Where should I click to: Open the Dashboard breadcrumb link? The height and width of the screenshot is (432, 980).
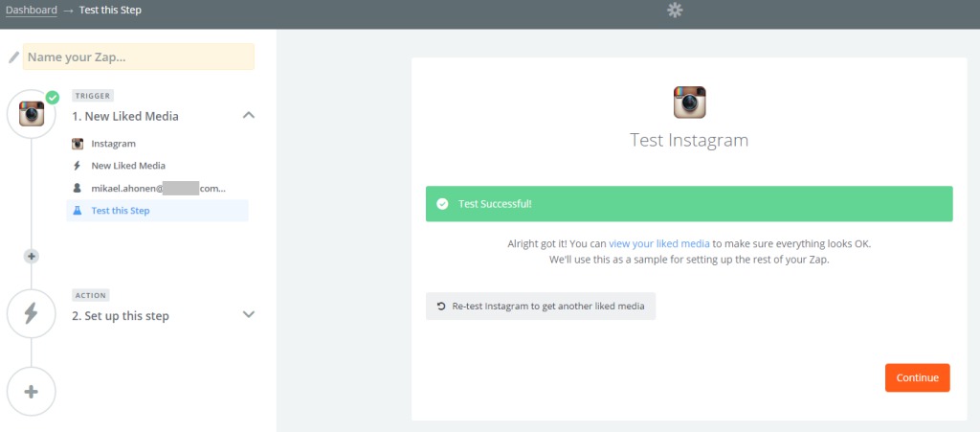click(32, 10)
